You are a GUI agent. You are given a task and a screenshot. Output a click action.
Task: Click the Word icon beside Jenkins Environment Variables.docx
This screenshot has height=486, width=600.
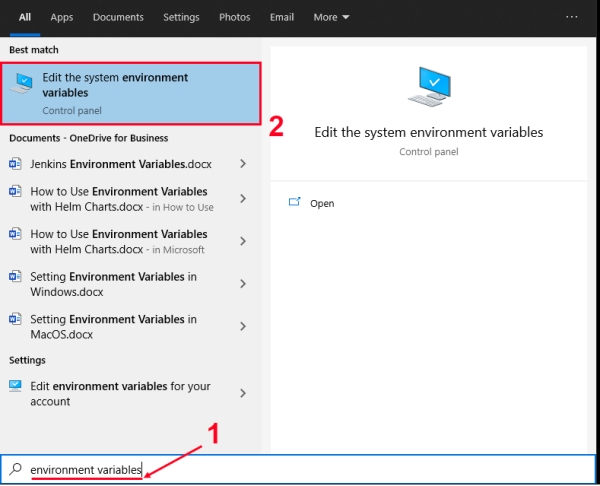15,164
